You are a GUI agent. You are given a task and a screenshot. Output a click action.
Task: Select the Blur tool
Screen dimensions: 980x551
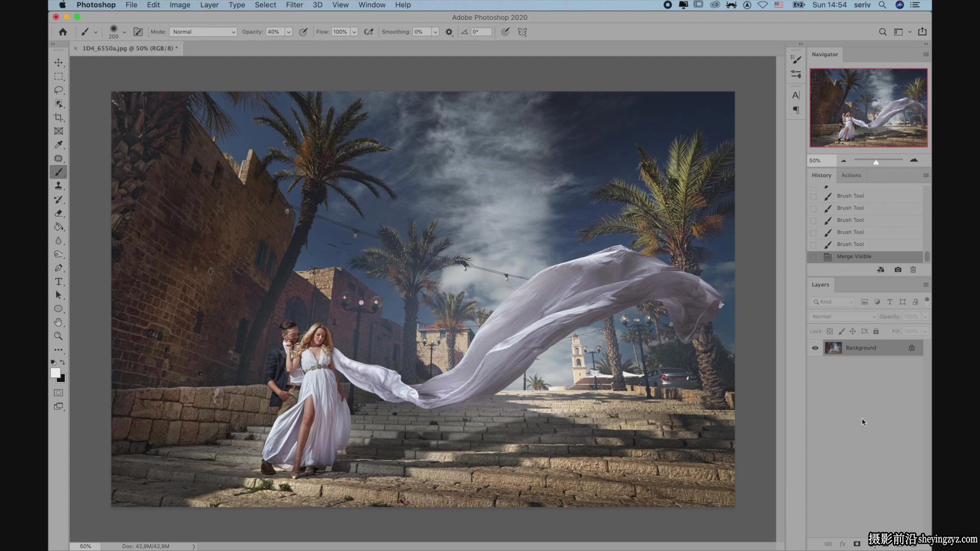(59, 241)
